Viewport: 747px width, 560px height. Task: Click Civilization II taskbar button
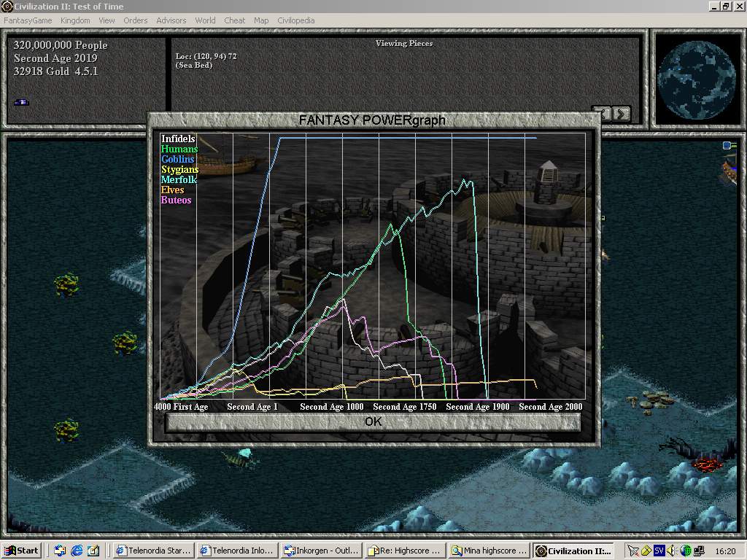point(573,551)
